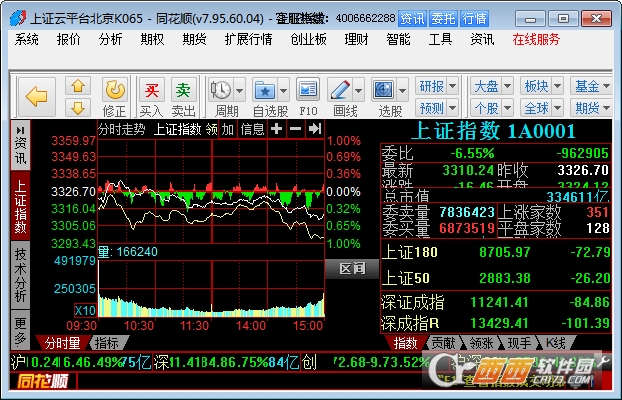Open the 全球 dropdown
The height and width of the screenshot is (400, 622).
click(542, 108)
